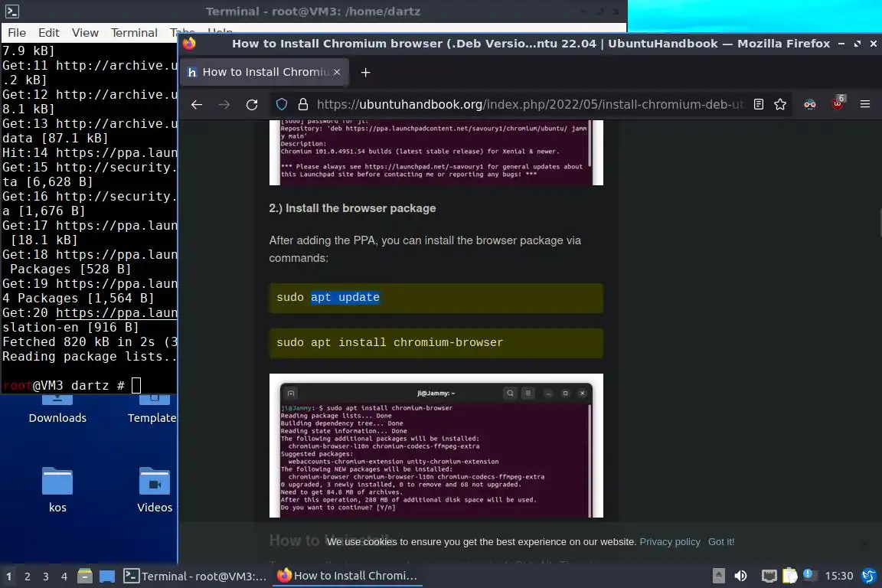Switch to Firefox via taskbar button

[348, 576]
